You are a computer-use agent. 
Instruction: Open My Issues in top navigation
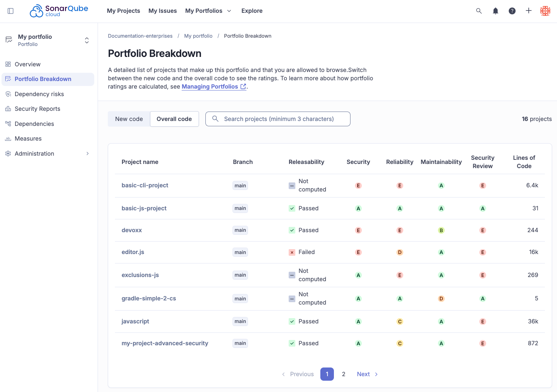pyautogui.click(x=163, y=11)
